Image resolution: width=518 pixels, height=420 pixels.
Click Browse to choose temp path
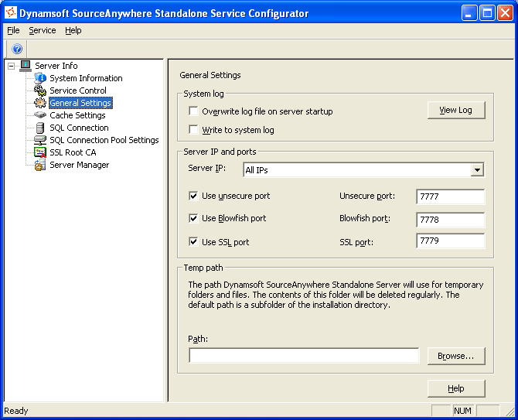tap(456, 356)
